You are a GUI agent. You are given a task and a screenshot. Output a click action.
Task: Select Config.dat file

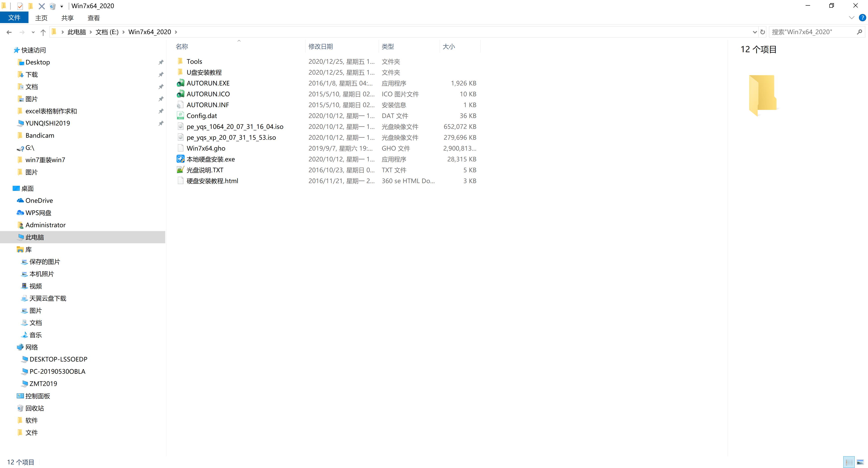tap(201, 115)
